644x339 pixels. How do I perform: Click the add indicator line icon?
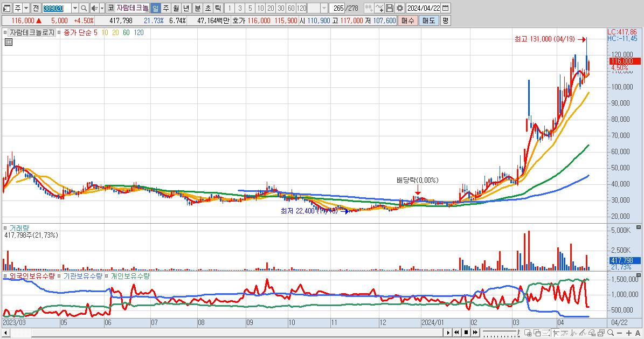tap(379, 8)
